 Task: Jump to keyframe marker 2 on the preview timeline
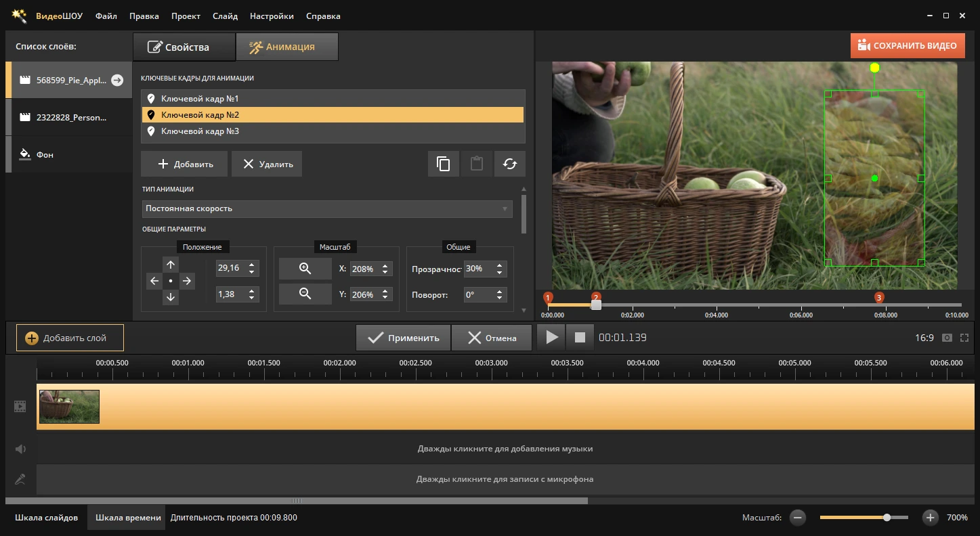[596, 297]
